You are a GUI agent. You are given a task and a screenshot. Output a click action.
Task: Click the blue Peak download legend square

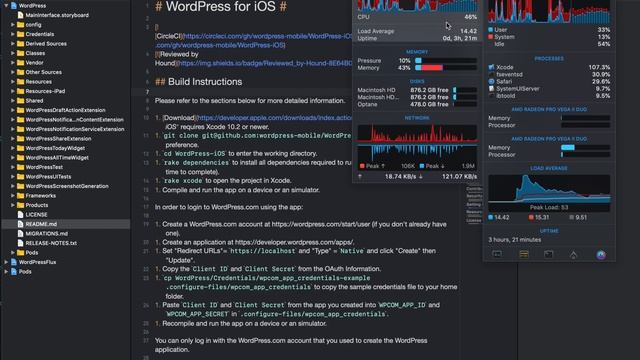point(422,166)
